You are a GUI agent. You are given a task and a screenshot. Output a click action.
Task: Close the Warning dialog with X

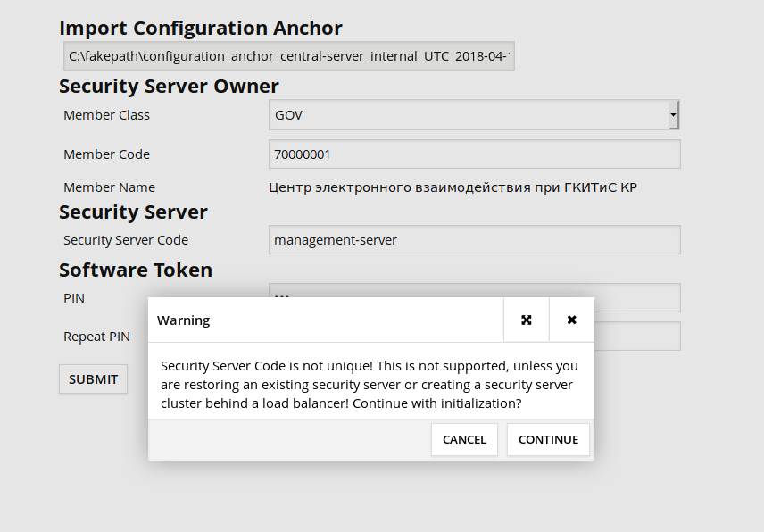click(571, 320)
